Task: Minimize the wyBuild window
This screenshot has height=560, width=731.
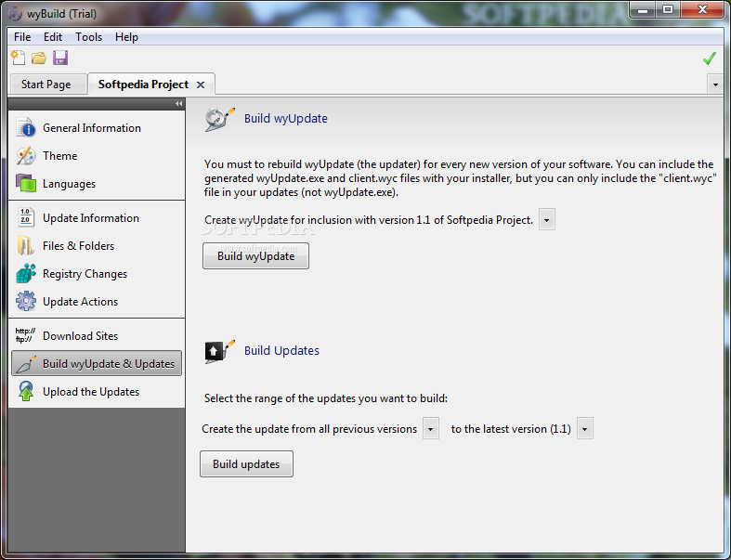Action: coord(643,10)
